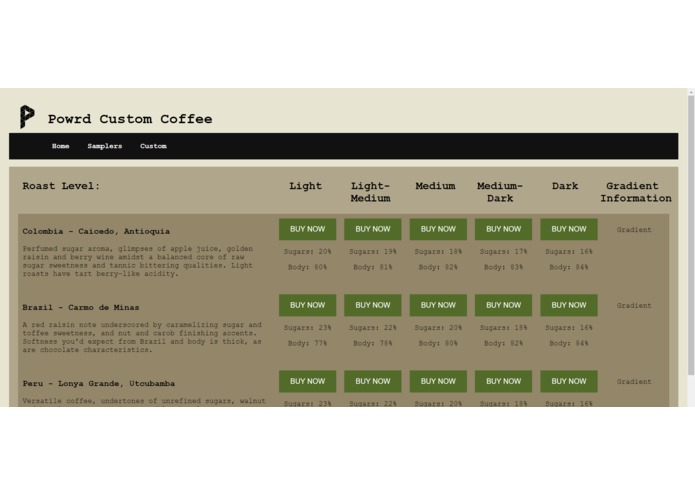Click the 'Roast Level:' label
Image resolution: width=695 pixels, height=494 pixels.
(x=61, y=186)
